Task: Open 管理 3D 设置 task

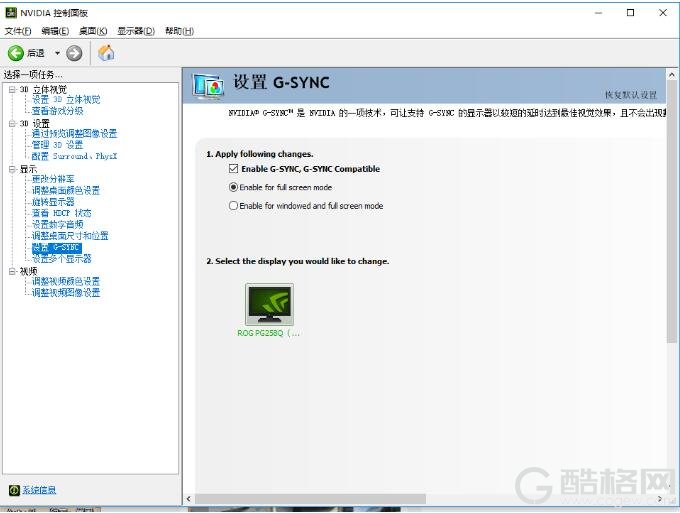Action: (x=57, y=145)
